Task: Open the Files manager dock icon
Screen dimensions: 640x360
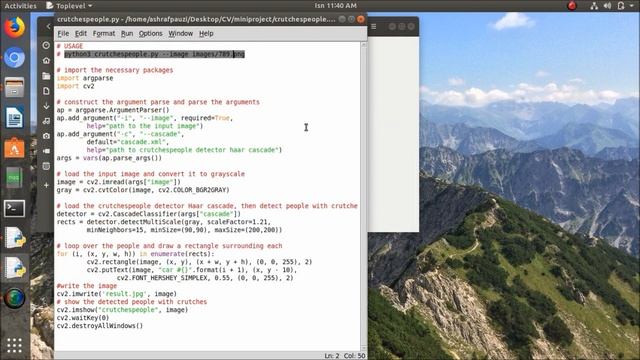Action: (14, 87)
